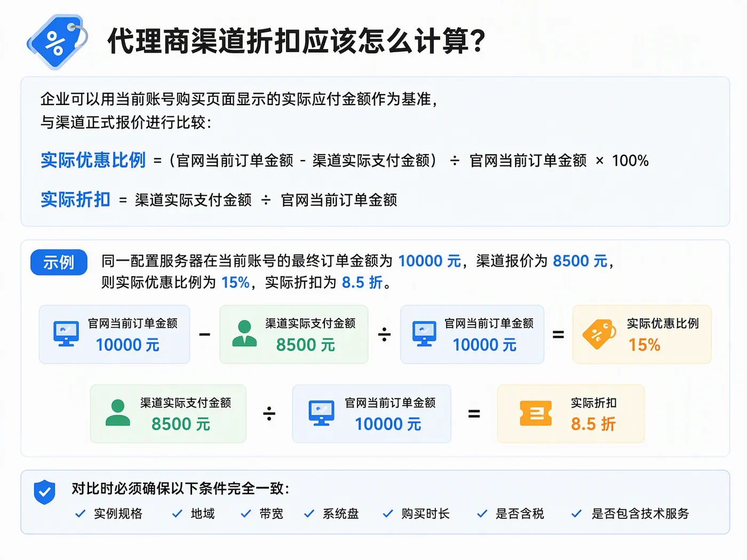Click the orange discount tag icon
The width and height of the screenshot is (747, 560).
(x=599, y=334)
